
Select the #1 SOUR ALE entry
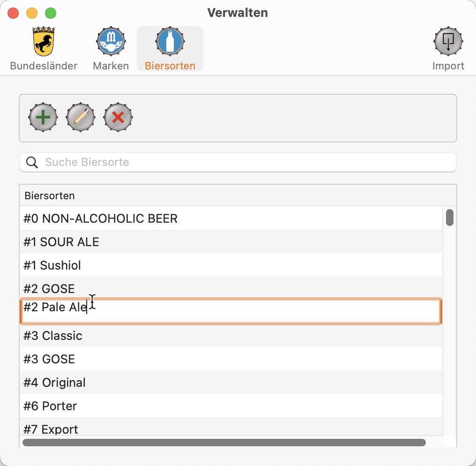[231, 242]
